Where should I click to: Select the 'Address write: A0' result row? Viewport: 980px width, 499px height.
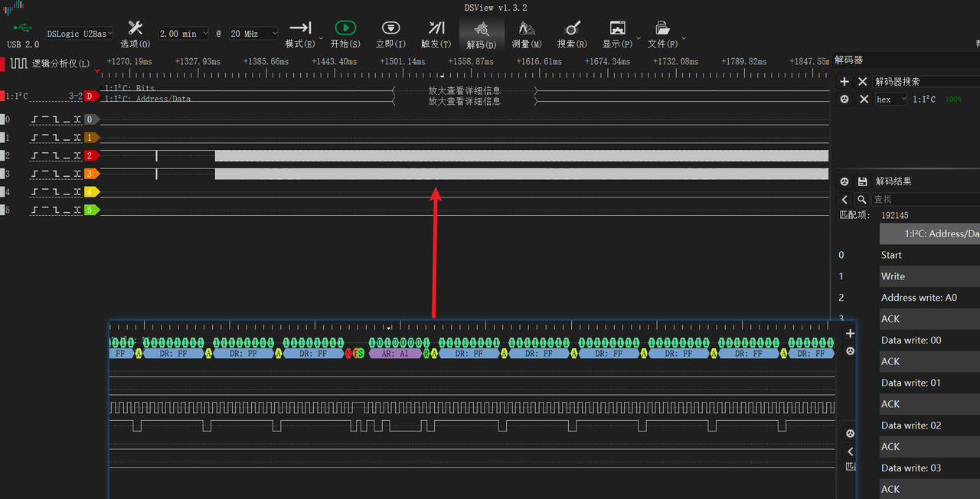[x=919, y=298]
